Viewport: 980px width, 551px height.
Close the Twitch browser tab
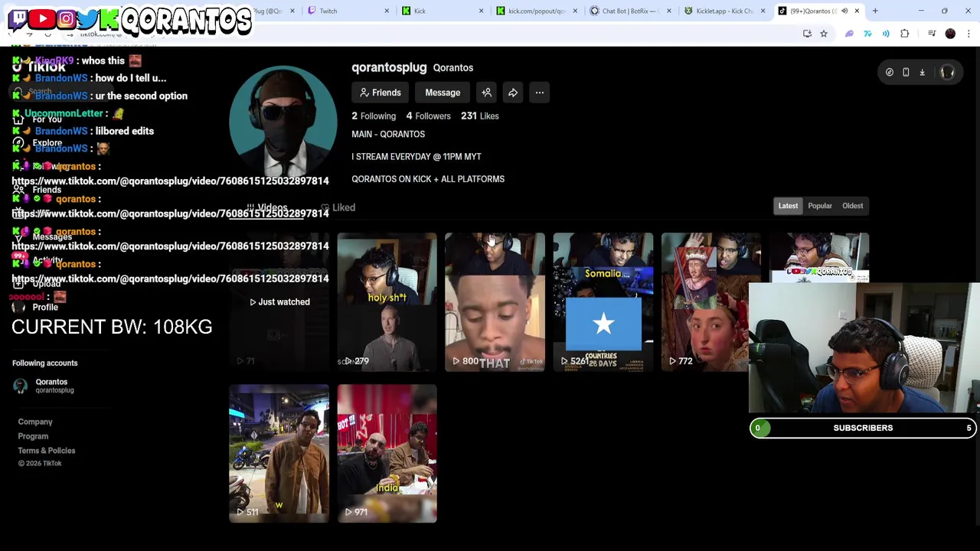(x=387, y=11)
